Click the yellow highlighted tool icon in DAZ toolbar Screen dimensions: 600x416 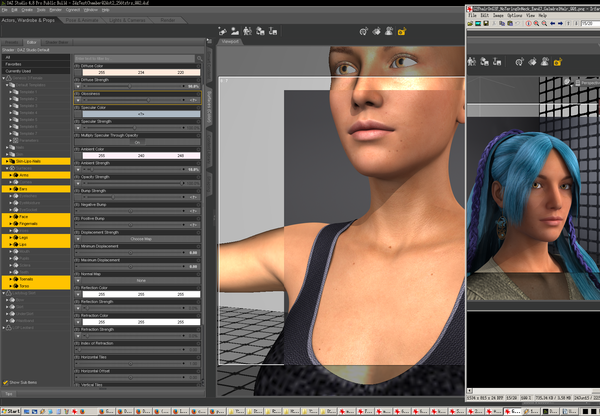pos(402,31)
